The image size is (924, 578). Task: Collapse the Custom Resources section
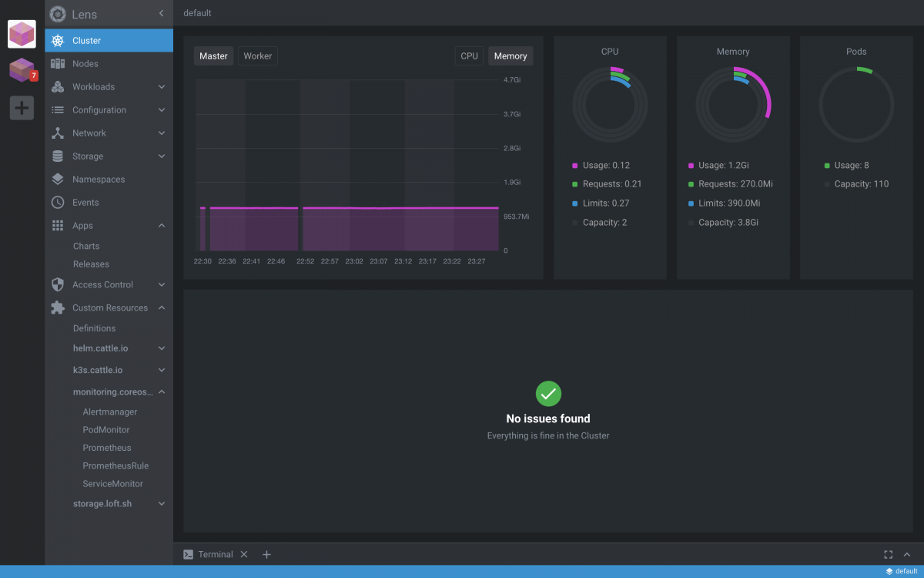point(161,307)
